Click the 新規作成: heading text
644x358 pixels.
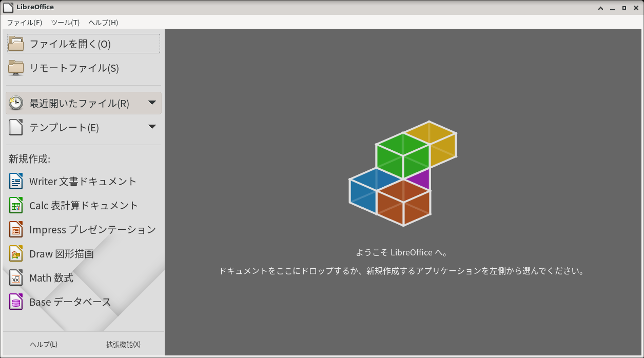(29, 159)
